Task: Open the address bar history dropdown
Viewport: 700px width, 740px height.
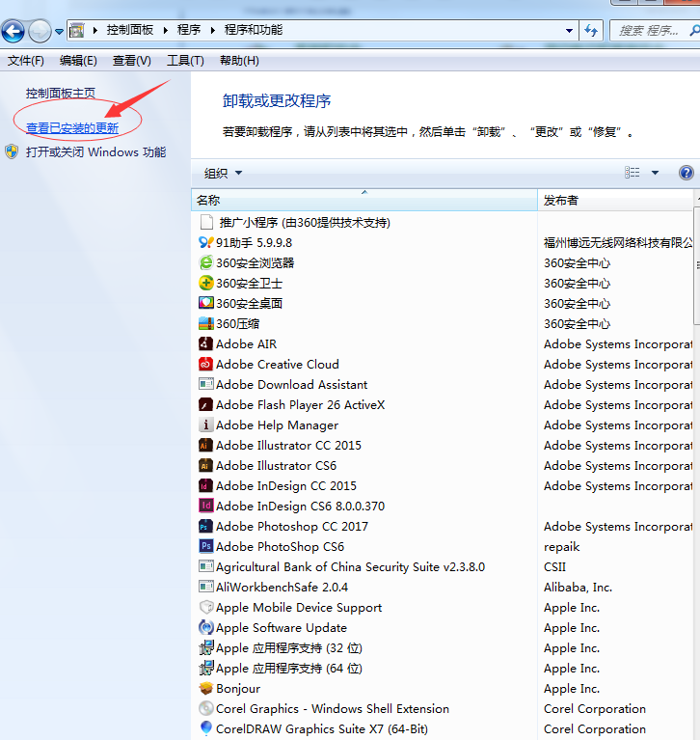Action: tap(569, 31)
